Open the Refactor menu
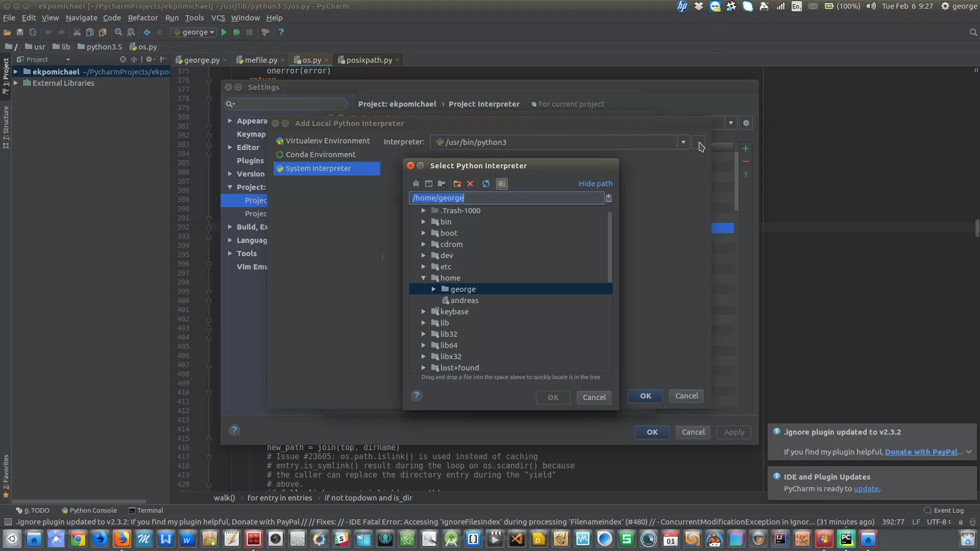 [x=142, y=18]
